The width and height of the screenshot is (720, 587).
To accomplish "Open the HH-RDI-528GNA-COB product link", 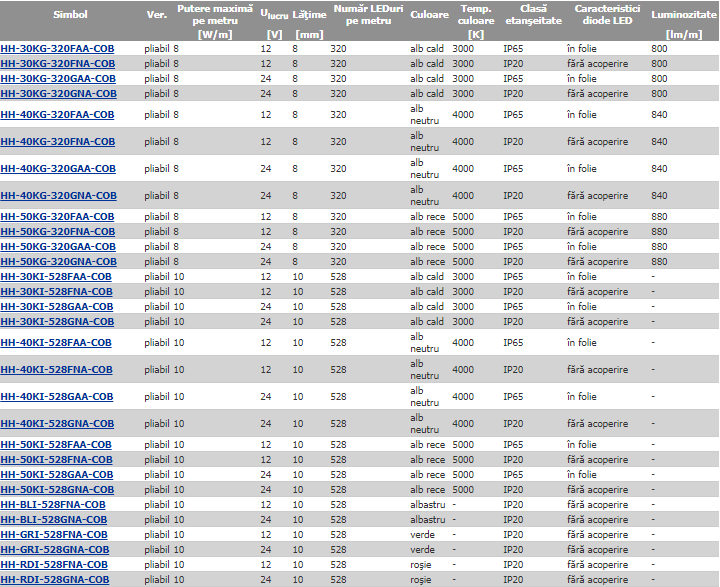I will (x=55, y=580).
